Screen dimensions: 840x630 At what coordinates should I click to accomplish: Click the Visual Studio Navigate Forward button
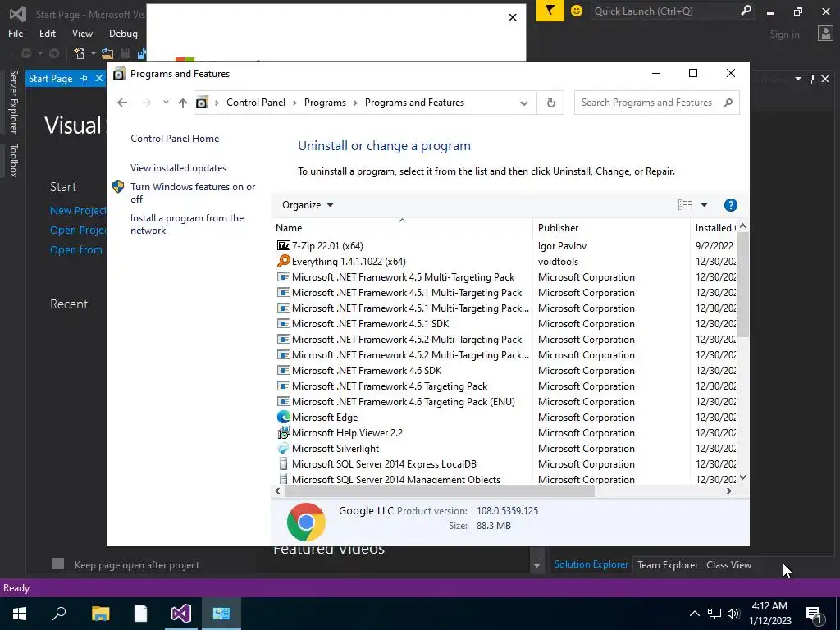pos(54,53)
